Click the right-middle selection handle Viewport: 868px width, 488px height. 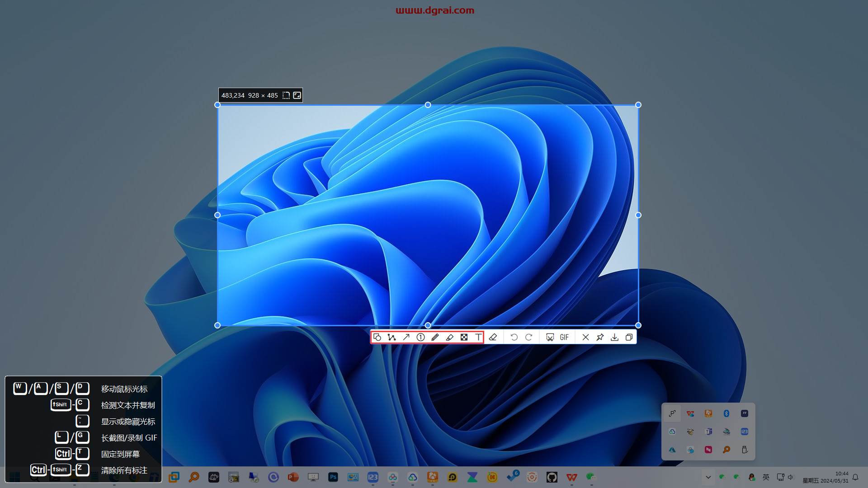click(638, 215)
